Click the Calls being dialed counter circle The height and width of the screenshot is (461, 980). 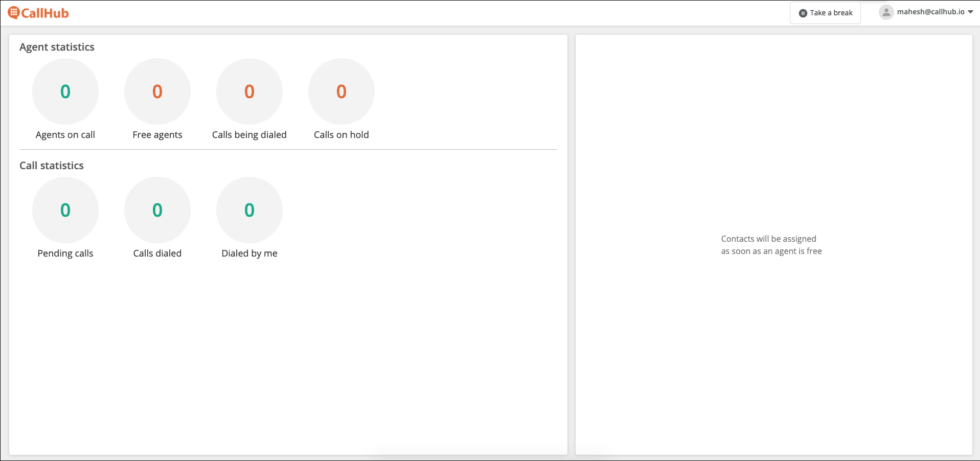tap(249, 92)
